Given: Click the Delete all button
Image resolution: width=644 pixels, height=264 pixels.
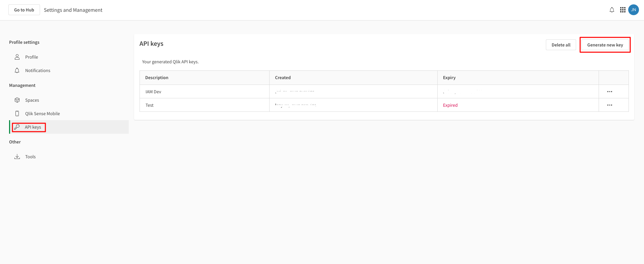Looking at the screenshot, I should [561, 45].
